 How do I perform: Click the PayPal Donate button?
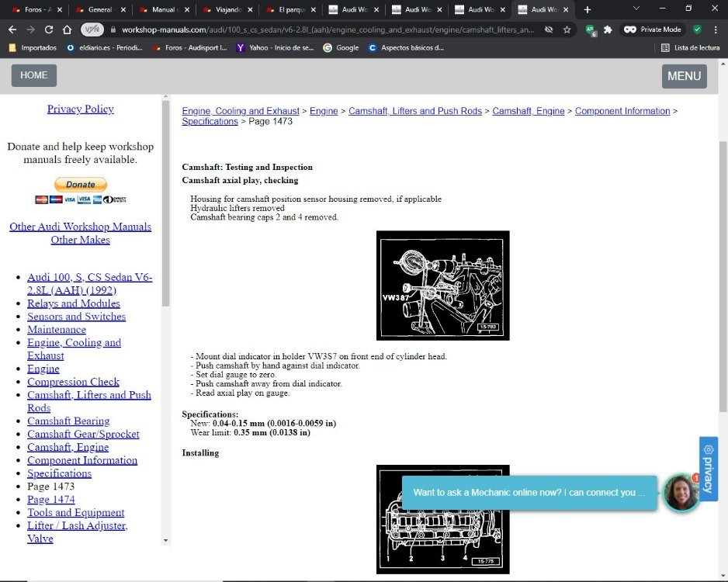(x=80, y=184)
